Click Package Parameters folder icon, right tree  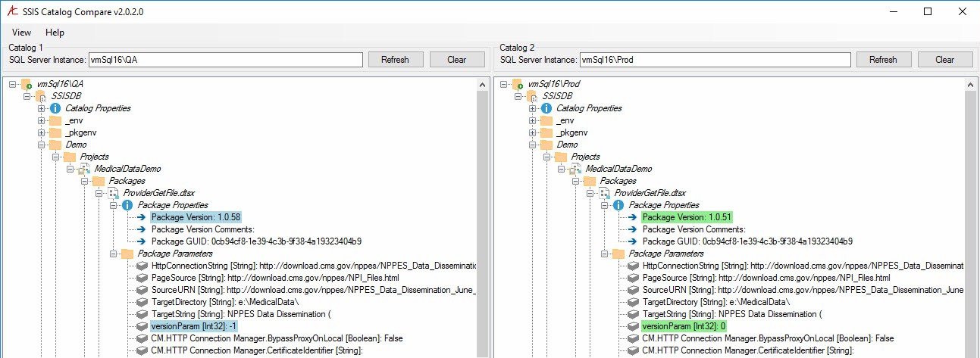618,254
